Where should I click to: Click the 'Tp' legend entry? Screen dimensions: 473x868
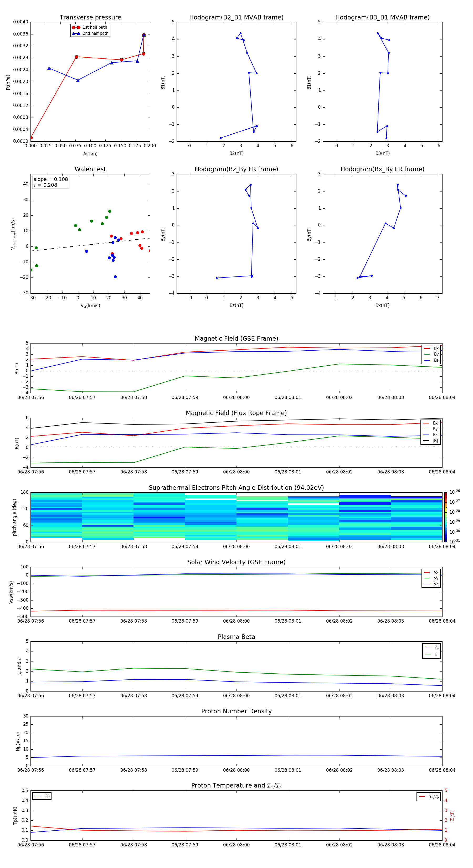[x=42, y=796]
